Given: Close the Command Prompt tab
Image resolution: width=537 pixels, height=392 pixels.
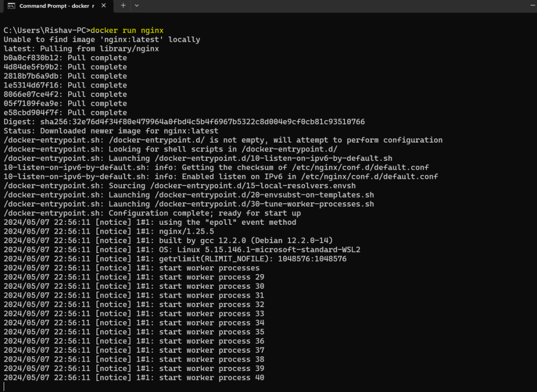Looking at the screenshot, I should click(x=103, y=6).
